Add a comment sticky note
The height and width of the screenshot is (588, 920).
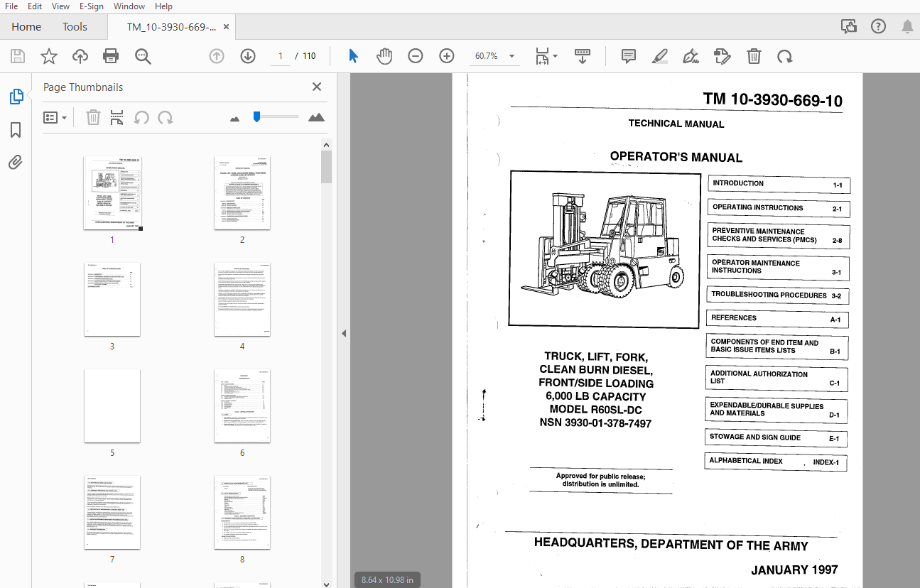click(629, 56)
